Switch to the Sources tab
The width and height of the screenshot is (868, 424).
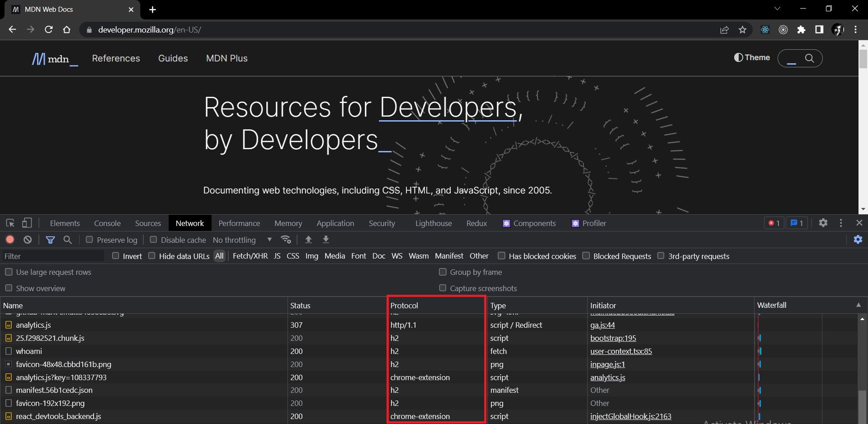pos(148,223)
